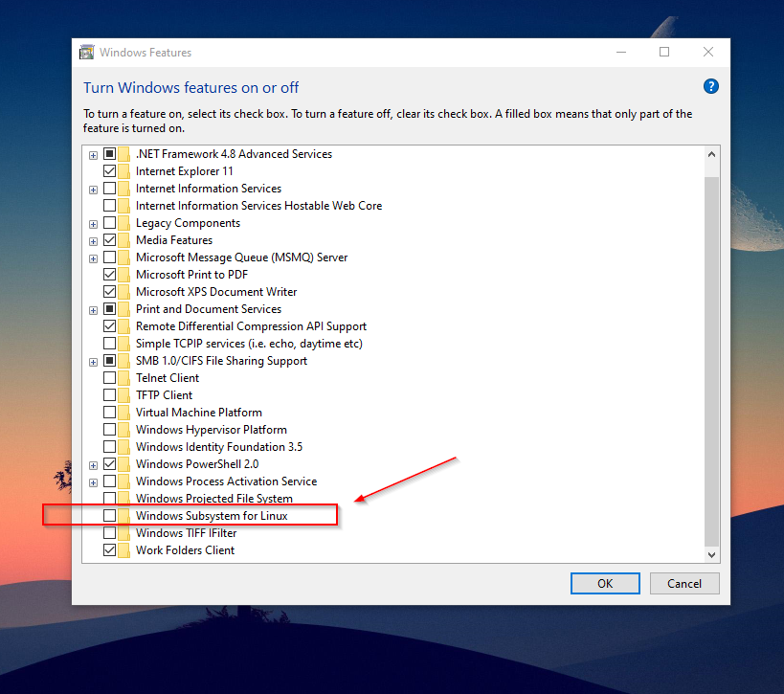Click the folder icon beside Windows Hypervisor Platform
Screen dimensions: 784x694
coord(124,430)
